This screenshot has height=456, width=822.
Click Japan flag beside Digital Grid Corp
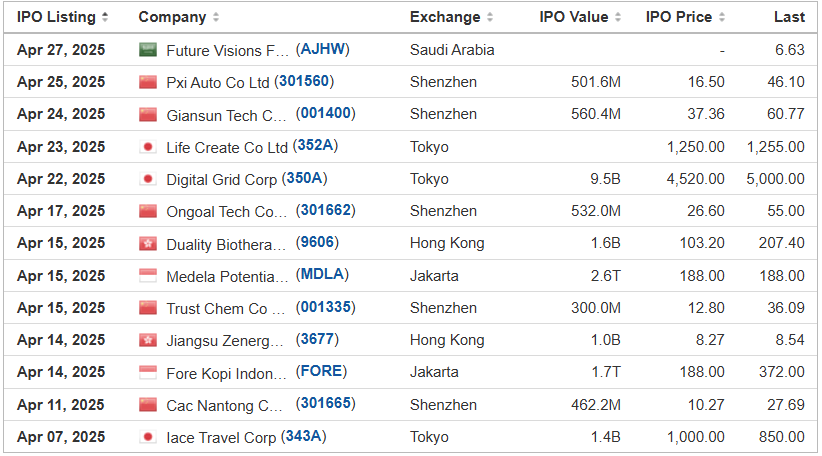[x=148, y=179]
